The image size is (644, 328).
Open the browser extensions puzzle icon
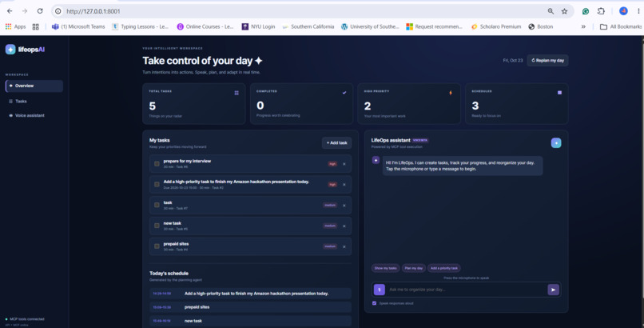(601, 11)
